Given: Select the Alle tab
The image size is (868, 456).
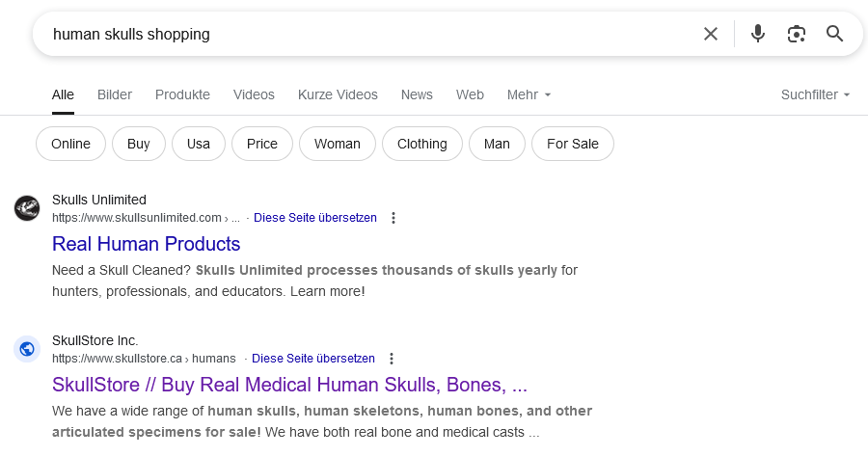Looking at the screenshot, I should tap(63, 94).
